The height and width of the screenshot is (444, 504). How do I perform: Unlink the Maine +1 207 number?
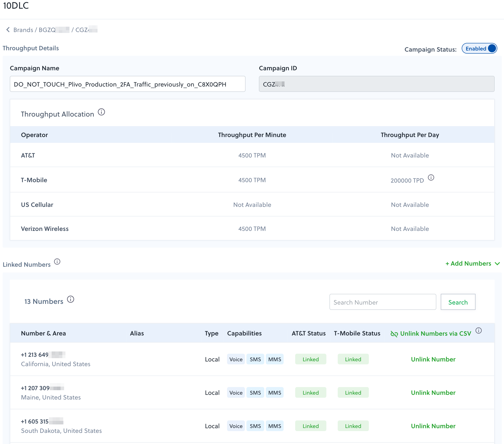click(433, 393)
